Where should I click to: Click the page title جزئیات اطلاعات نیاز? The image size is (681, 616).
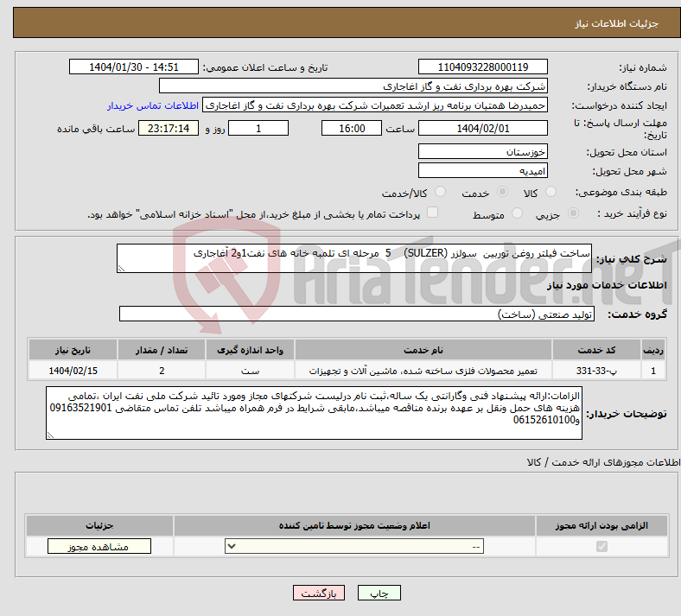tap(617, 23)
